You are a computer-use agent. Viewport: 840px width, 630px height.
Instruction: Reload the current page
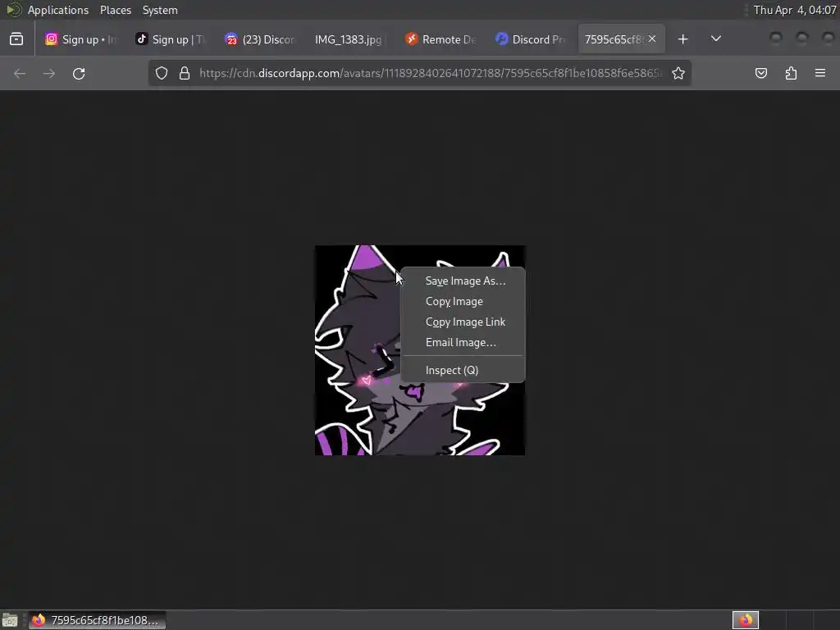(x=79, y=73)
